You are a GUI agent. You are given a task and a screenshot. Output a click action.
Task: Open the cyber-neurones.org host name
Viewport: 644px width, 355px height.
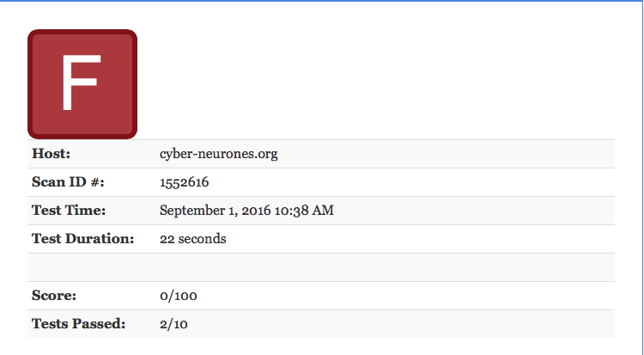click(218, 154)
